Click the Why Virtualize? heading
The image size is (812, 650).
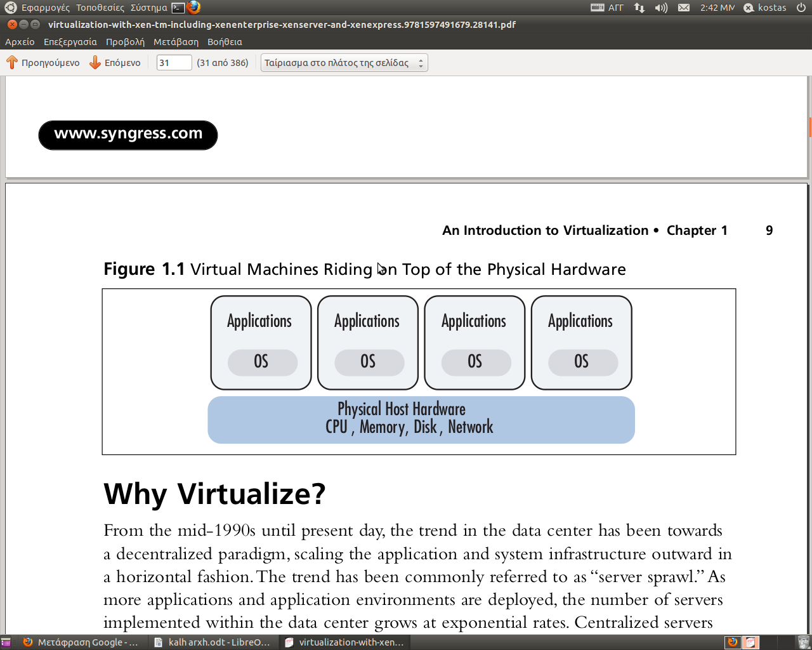[x=214, y=494]
